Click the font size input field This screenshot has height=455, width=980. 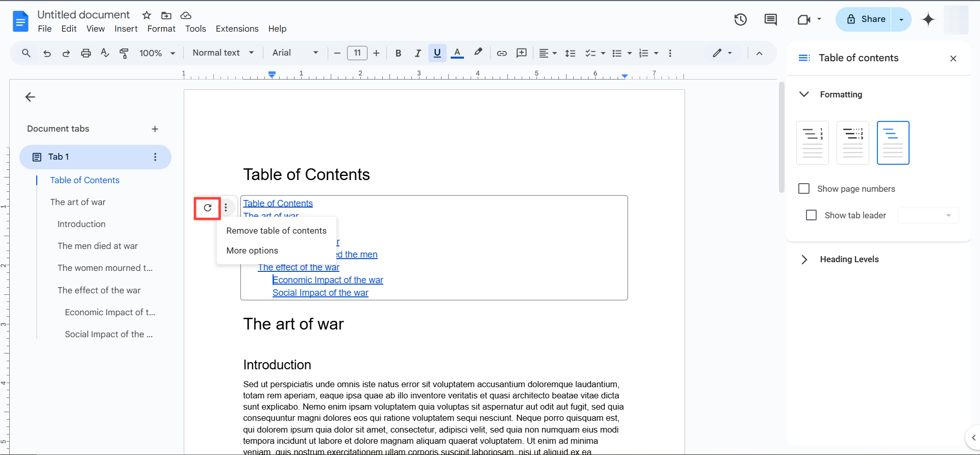tap(357, 53)
